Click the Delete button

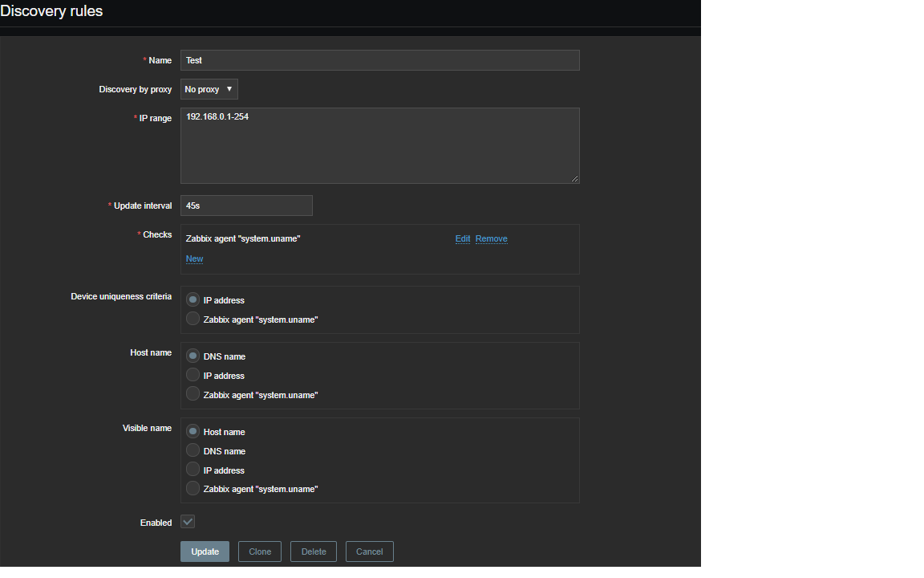(x=314, y=552)
